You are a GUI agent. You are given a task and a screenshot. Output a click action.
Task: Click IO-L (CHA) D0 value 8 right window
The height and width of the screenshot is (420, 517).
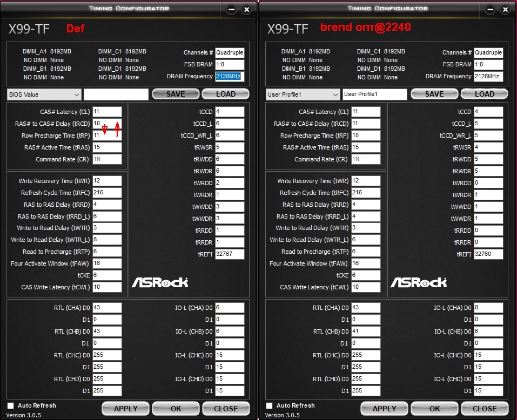(x=489, y=308)
